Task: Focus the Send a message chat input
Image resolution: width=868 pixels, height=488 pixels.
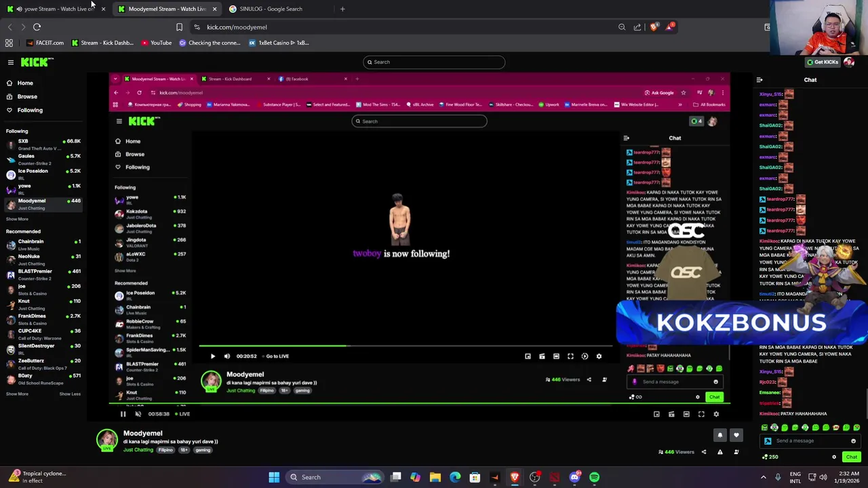Action: (810, 441)
